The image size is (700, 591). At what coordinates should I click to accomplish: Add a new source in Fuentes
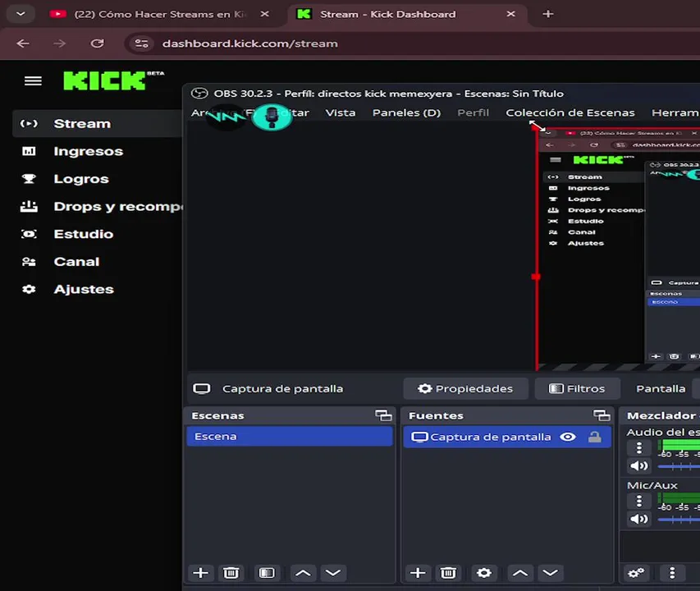[418, 573]
